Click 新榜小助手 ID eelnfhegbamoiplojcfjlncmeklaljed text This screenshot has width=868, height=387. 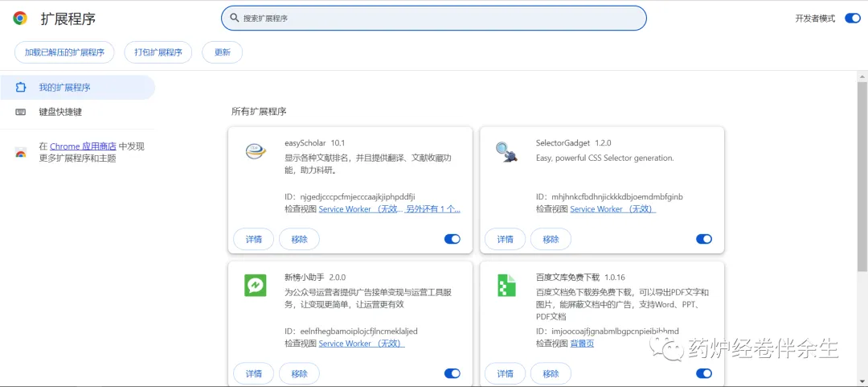point(358,331)
